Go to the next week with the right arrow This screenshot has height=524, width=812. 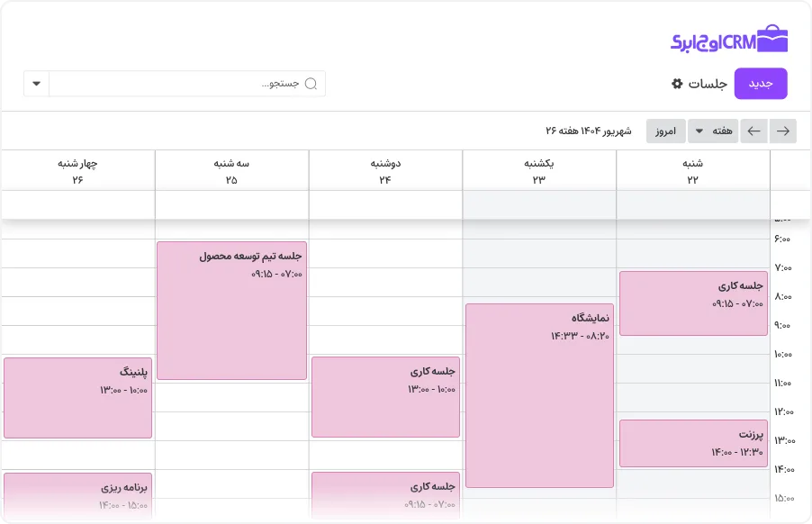tap(784, 131)
